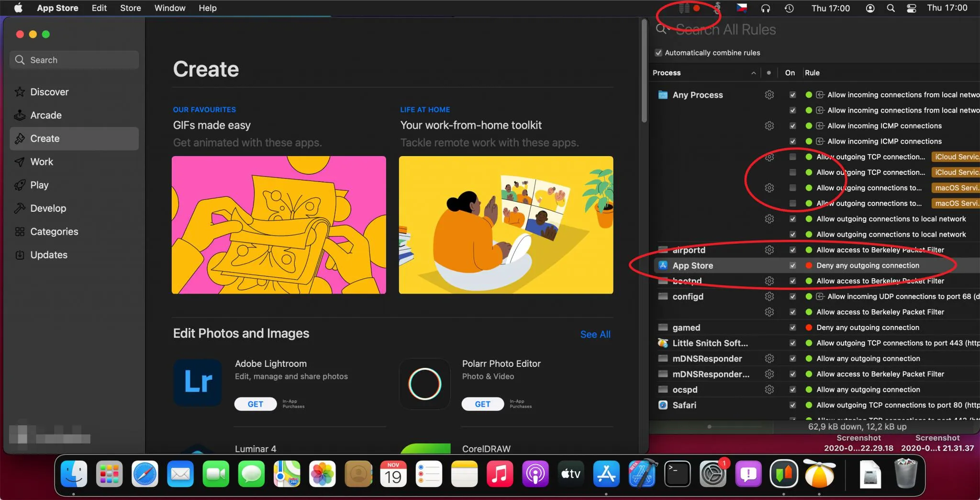This screenshot has width=980, height=500.
Task: Open the headphones menu bar icon
Action: point(766,8)
